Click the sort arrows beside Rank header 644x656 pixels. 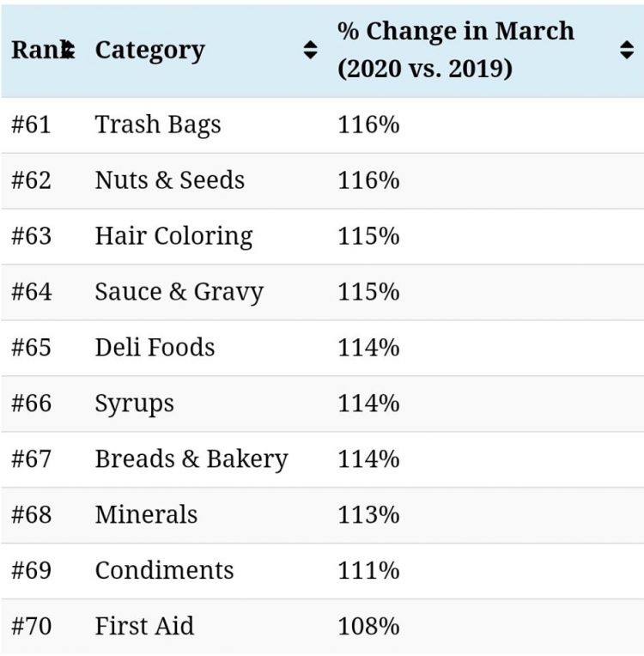coord(69,51)
